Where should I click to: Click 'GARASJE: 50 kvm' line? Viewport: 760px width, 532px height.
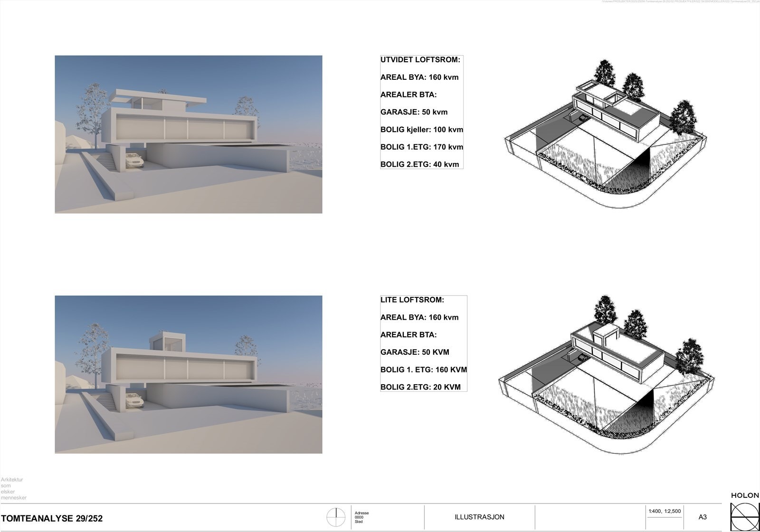pyautogui.click(x=414, y=112)
